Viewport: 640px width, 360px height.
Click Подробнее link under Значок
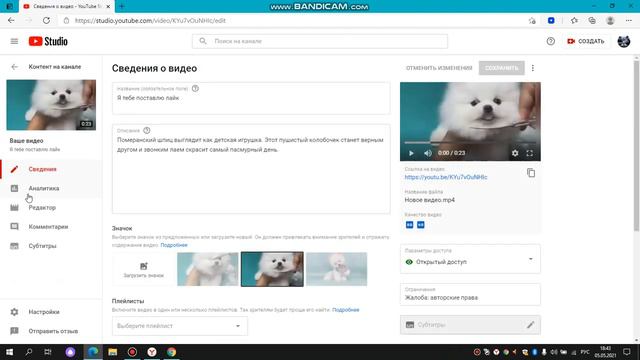[x=174, y=245]
